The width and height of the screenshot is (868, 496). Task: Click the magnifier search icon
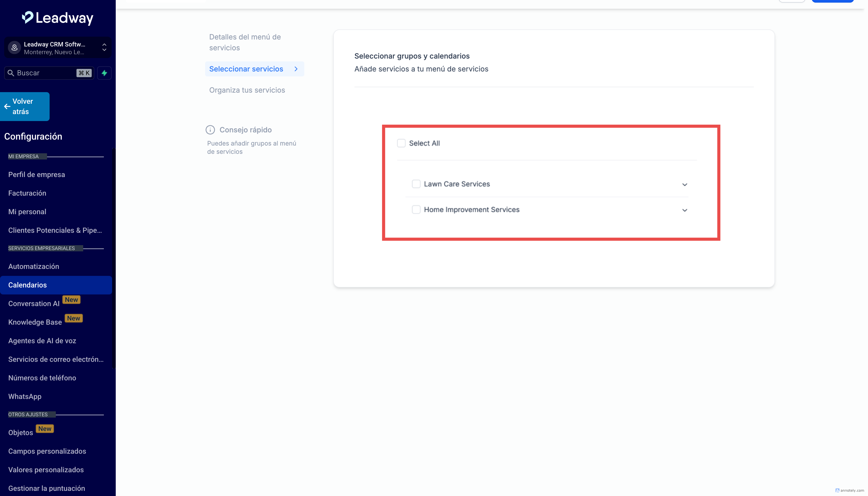click(11, 73)
